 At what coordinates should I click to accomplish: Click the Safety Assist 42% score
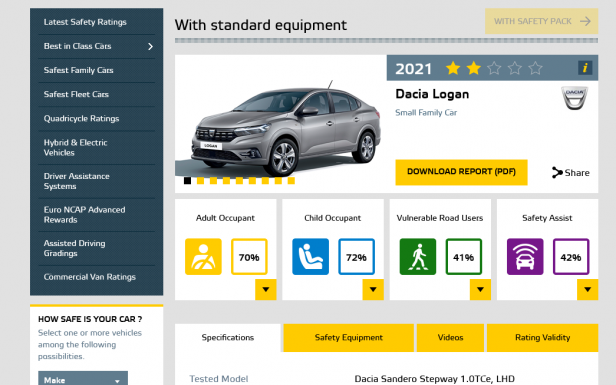tap(571, 257)
